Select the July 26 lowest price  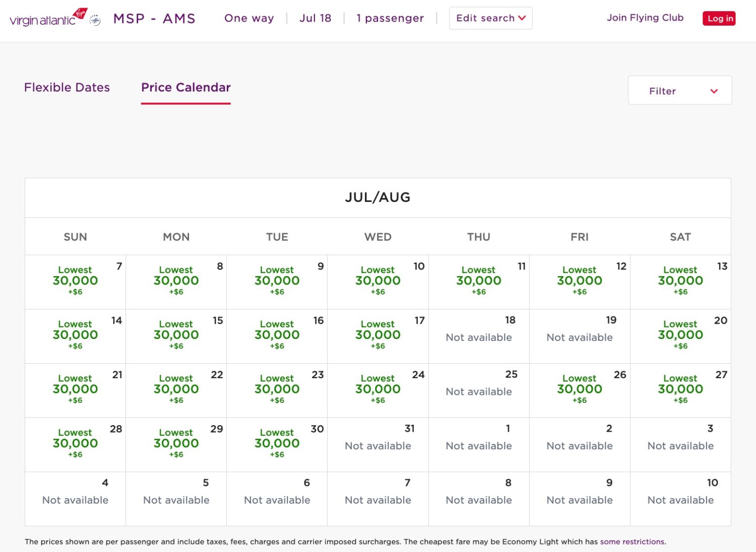click(x=580, y=389)
